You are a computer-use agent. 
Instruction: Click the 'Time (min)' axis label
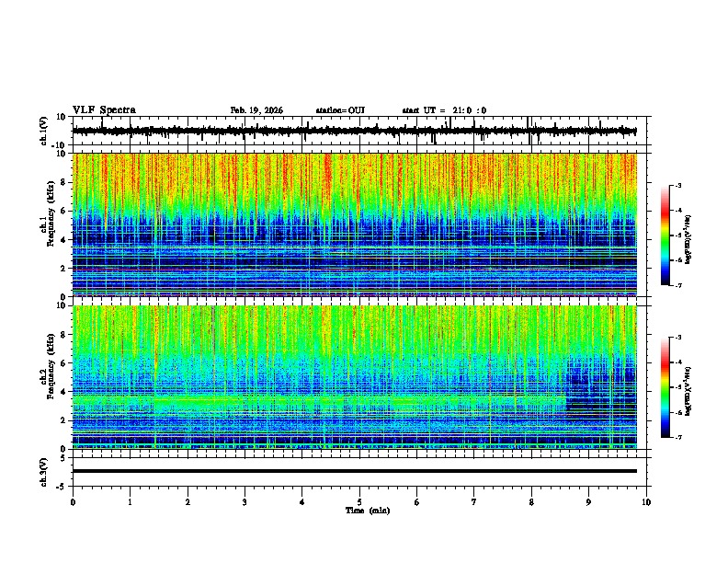(x=368, y=511)
